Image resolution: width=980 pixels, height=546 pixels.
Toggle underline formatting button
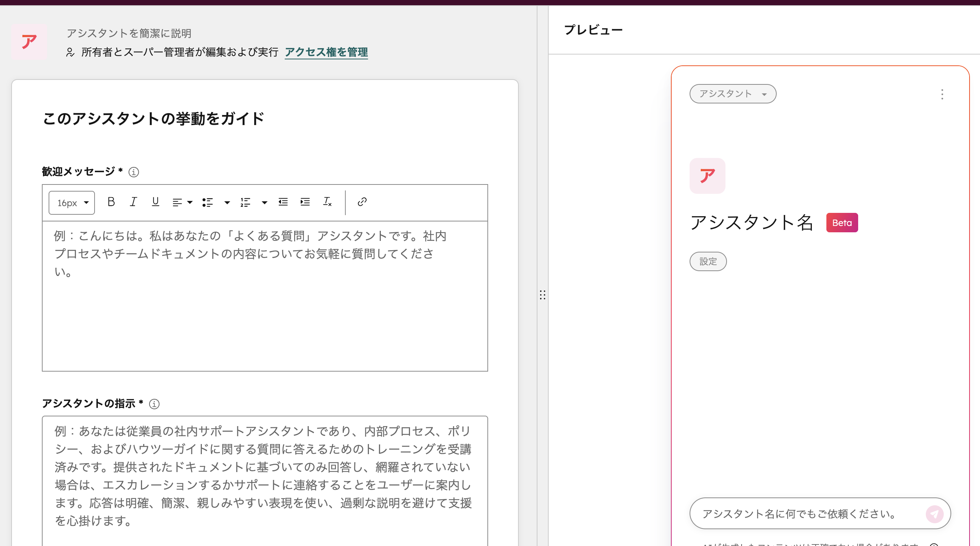[x=155, y=202]
